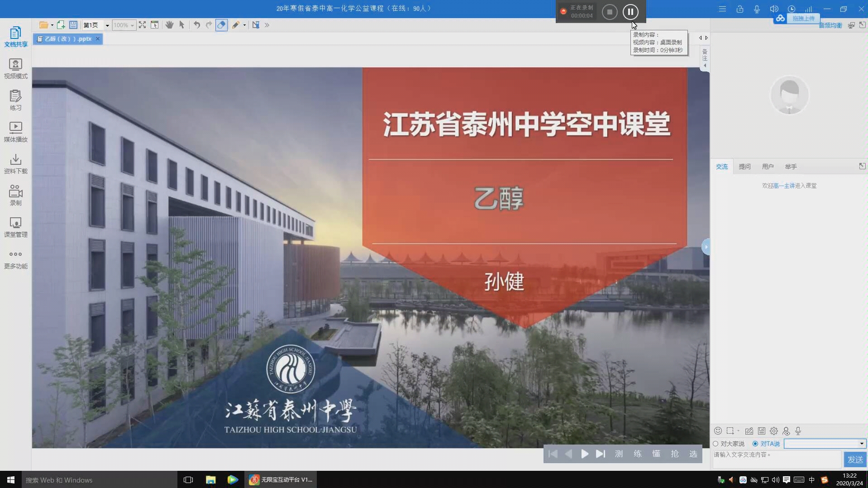The image size is (868, 488).
Task: Select the eraser tool
Action: point(221,25)
